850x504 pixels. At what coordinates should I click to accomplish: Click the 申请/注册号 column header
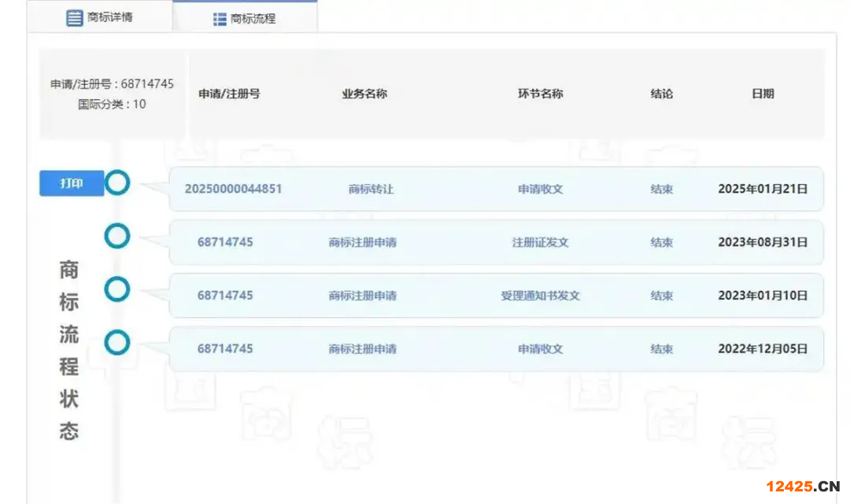[229, 94]
